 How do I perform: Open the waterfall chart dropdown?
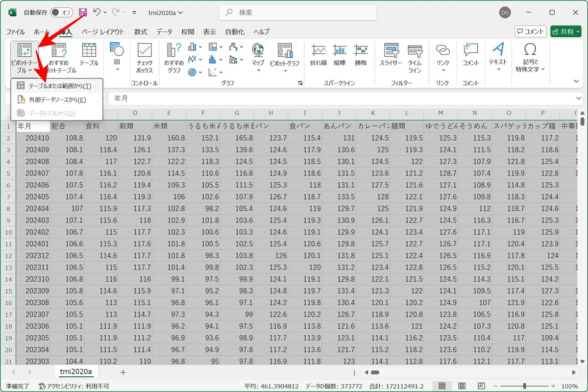click(236, 47)
